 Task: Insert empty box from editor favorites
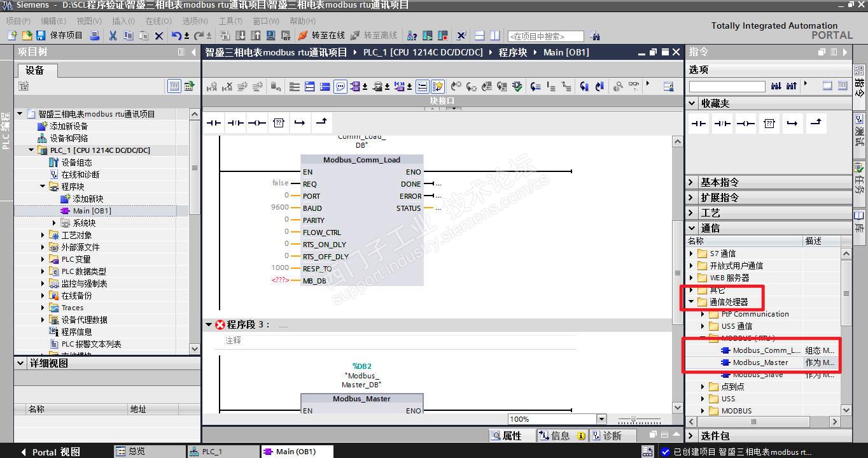coord(279,123)
